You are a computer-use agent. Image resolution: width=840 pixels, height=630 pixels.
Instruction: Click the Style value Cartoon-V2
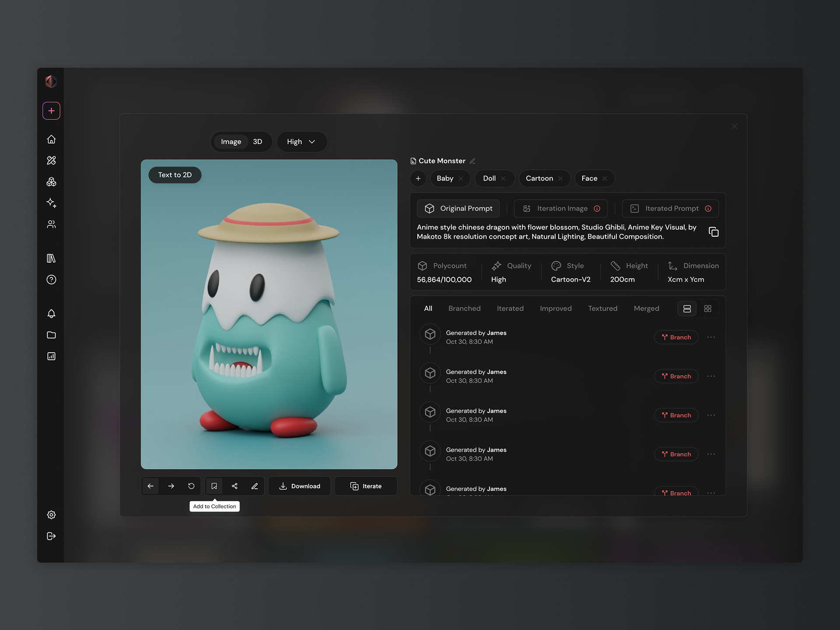(570, 280)
